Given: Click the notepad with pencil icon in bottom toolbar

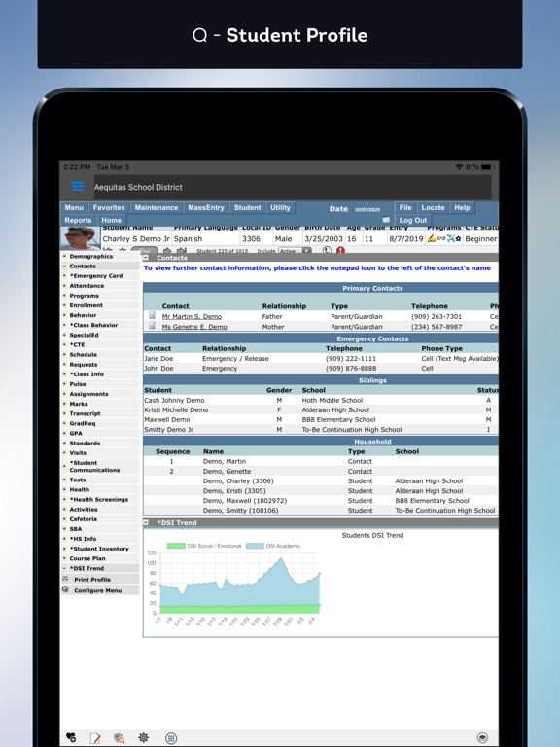Looking at the screenshot, I should click(95, 738).
